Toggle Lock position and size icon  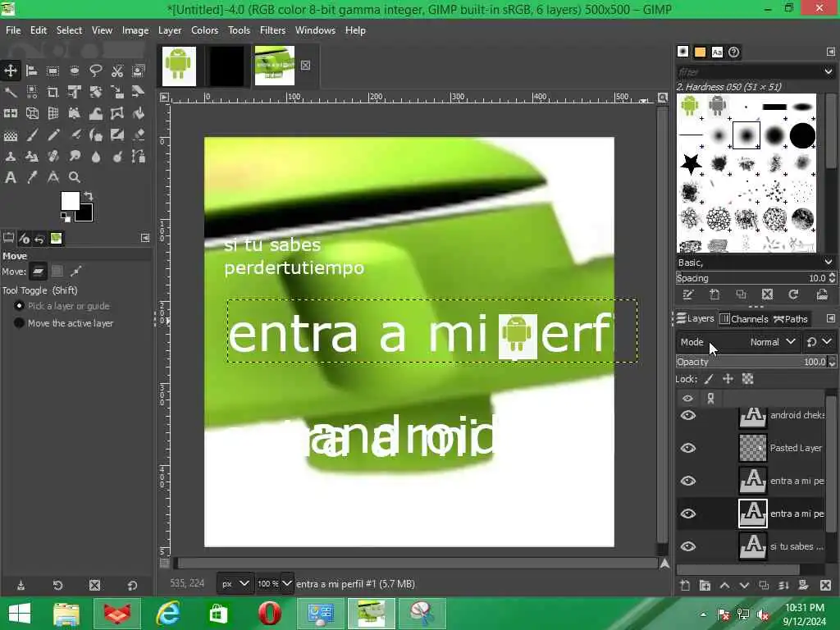[728, 379]
